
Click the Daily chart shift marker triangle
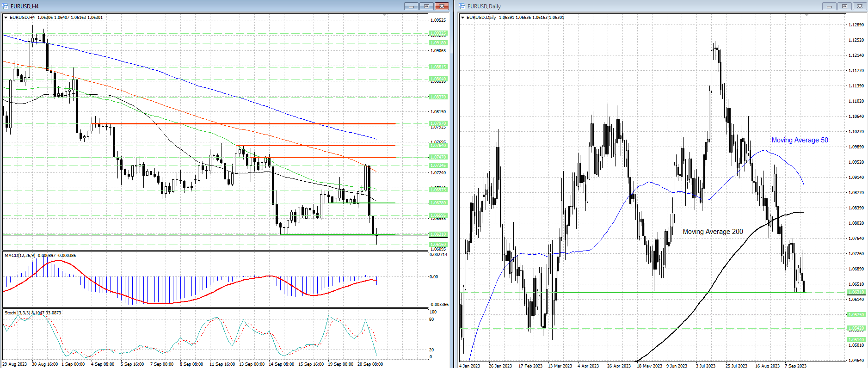(806, 15)
